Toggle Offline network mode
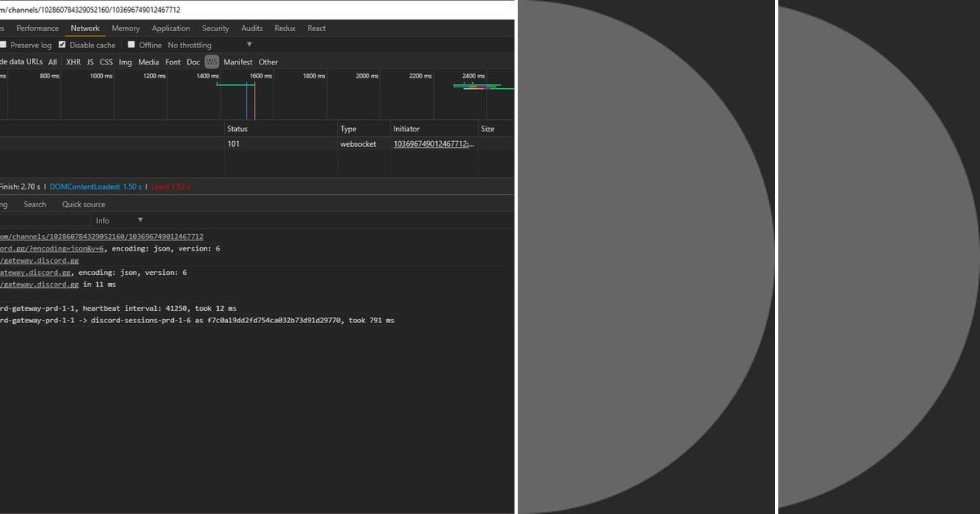The width and height of the screenshot is (980, 514). tap(132, 45)
